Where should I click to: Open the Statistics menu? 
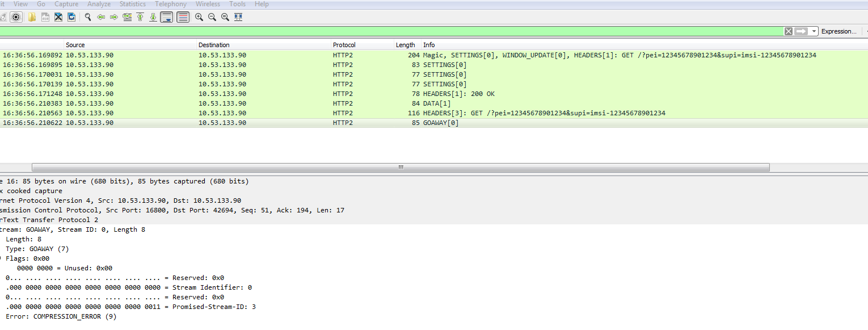point(133,4)
